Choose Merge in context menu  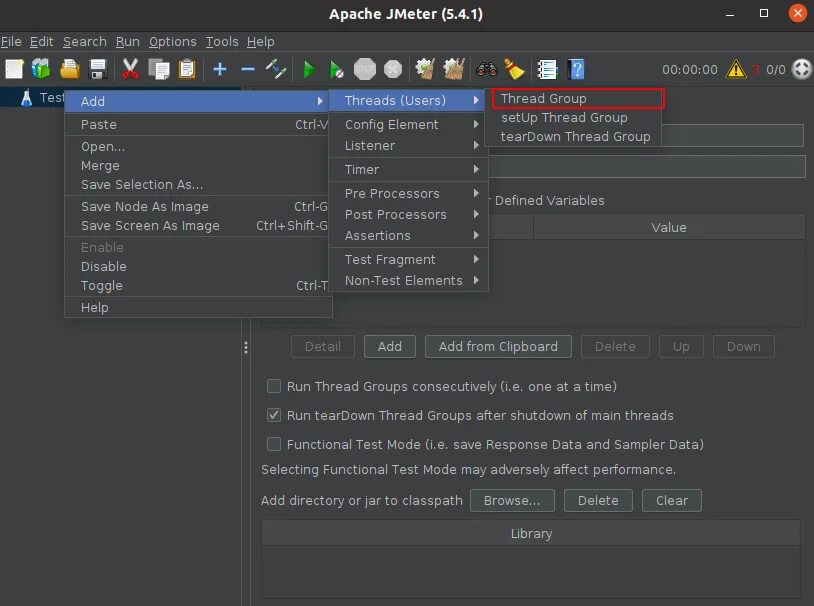pos(198,166)
